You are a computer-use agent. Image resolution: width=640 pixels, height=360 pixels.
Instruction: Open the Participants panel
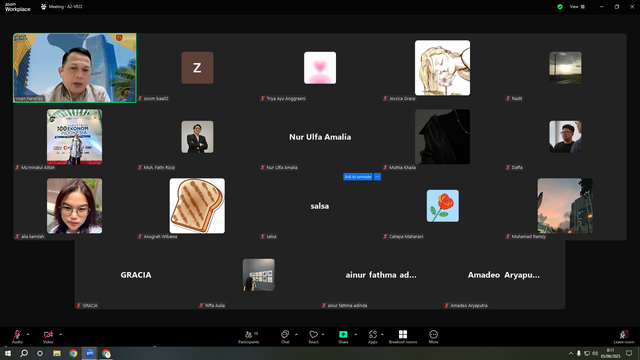pos(249,337)
